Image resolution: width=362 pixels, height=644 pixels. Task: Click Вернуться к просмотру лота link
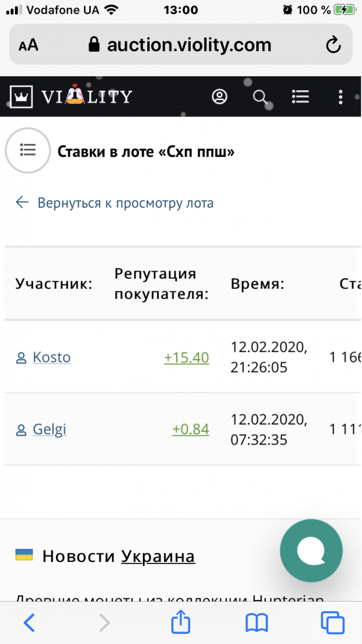[125, 203]
